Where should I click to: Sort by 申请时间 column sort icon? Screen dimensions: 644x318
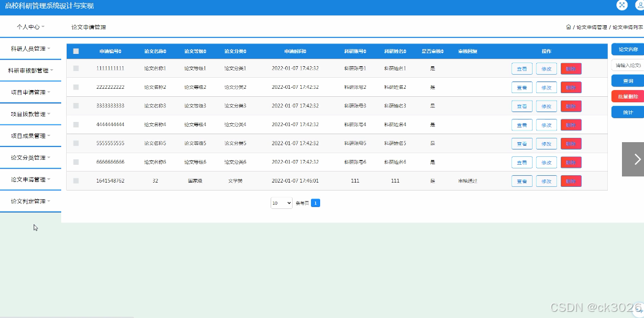pyautogui.click(x=305, y=51)
